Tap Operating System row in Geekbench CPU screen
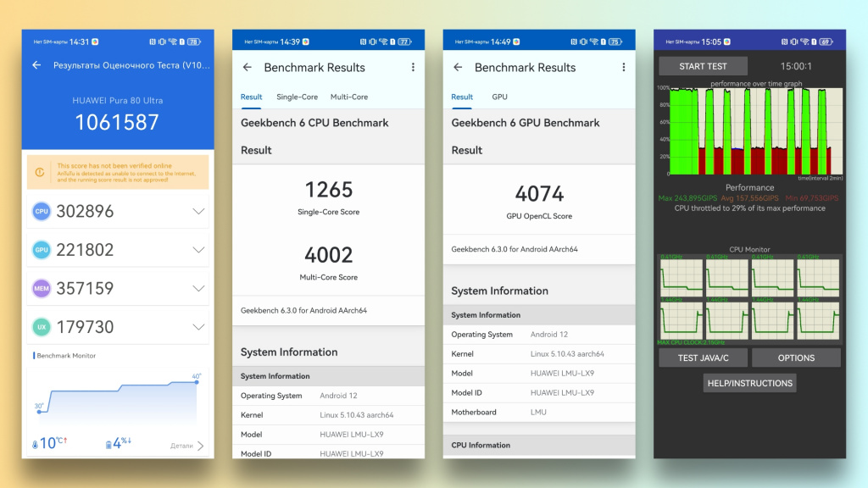 pos(329,396)
